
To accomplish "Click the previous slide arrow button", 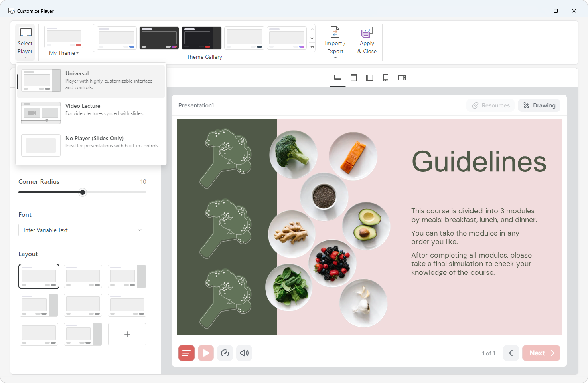I will click(511, 353).
